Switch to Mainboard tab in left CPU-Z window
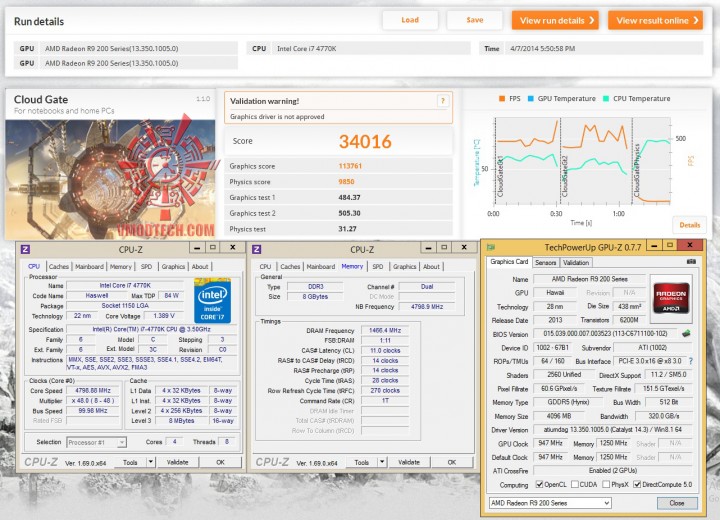 pos(89,266)
